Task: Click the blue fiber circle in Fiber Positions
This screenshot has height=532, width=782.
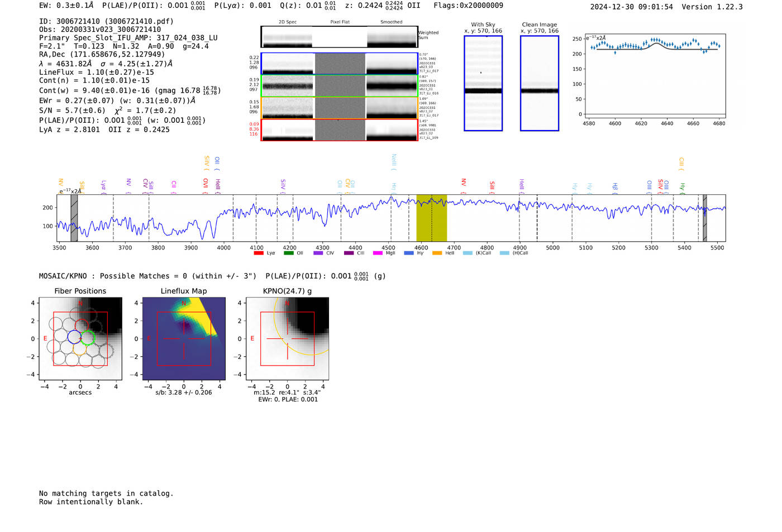Action: point(74,337)
